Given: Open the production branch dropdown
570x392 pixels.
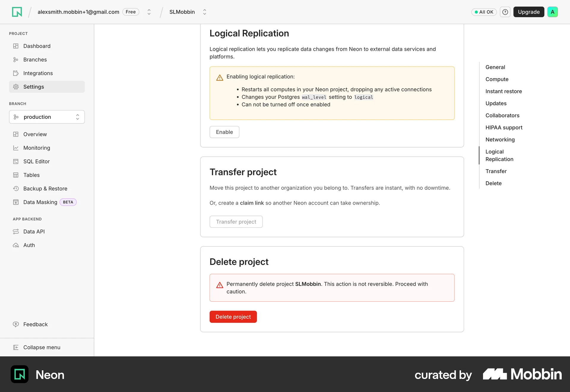Looking at the screenshot, I should pyautogui.click(x=47, y=117).
